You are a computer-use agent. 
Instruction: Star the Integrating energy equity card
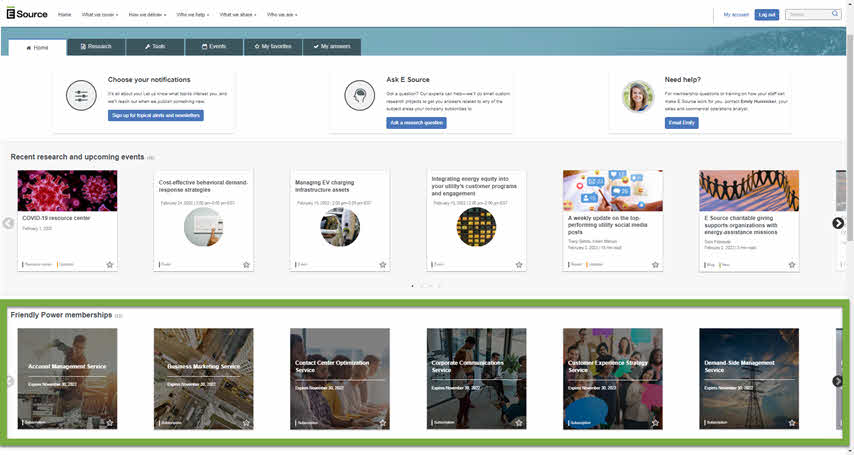coord(519,265)
